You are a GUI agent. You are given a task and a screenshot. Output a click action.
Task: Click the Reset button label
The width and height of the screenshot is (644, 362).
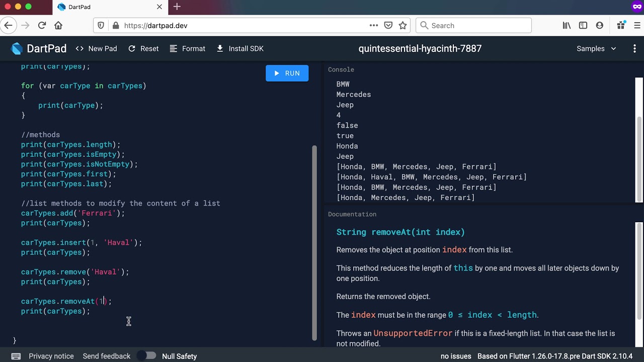pos(149,49)
